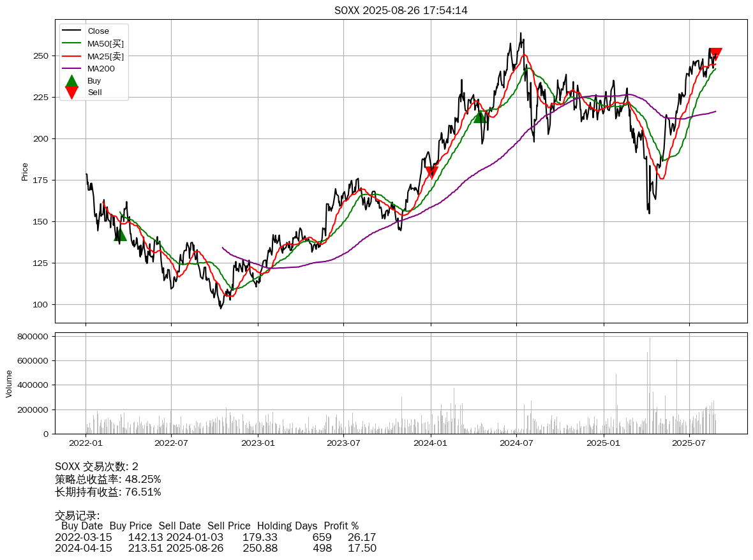The image size is (753, 560).
Task: Click the 800000 volume axis tick label
Action: click(33, 337)
